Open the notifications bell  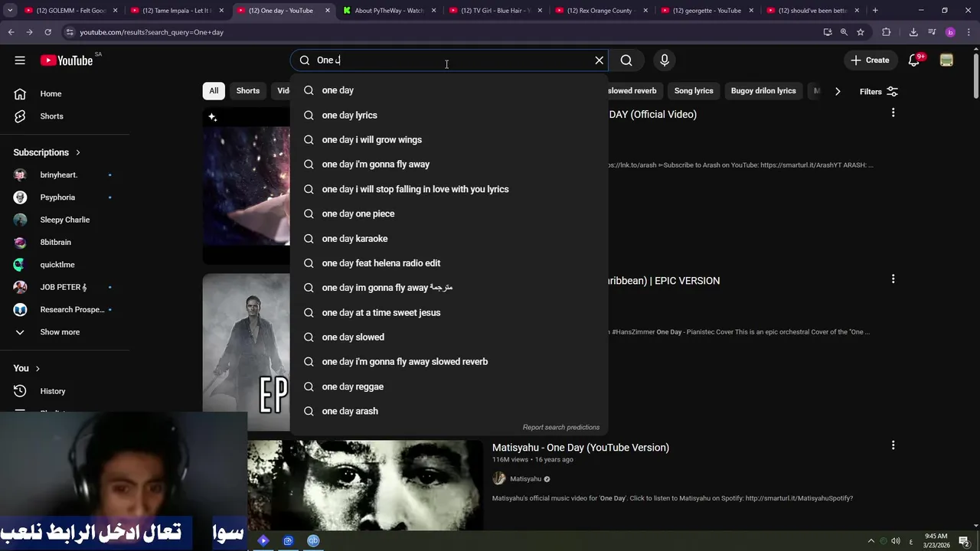913,60
